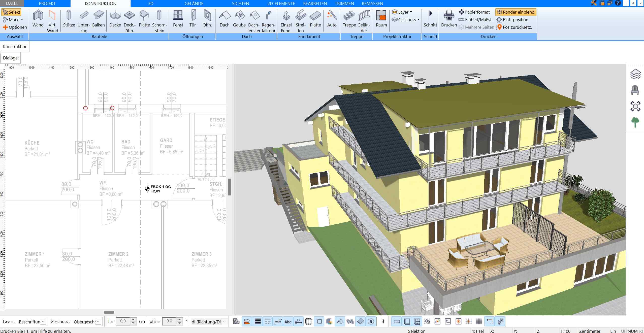The image size is (644, 333).
Task: Click the Auto roof tool
Action: tap(332, 19)
